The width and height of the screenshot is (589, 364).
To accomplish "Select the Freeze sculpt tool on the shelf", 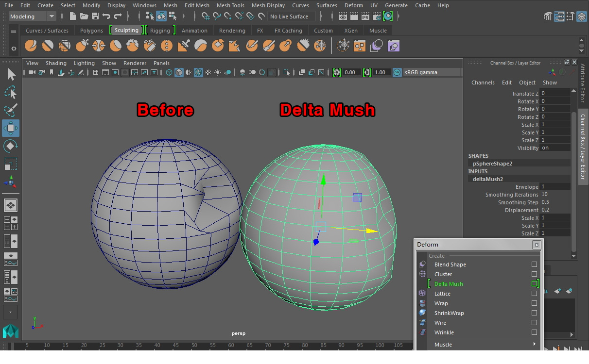I will (x=320, y=46).
